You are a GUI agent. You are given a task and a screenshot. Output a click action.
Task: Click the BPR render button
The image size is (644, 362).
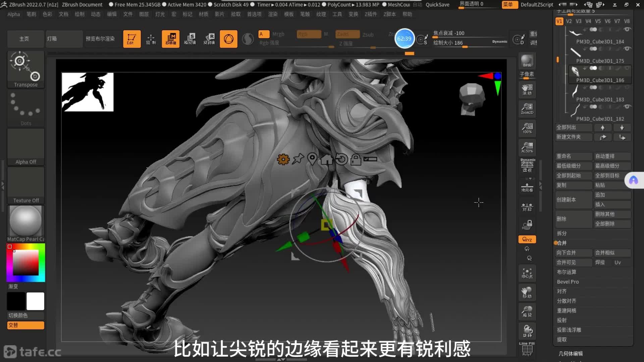coord(527,61)
